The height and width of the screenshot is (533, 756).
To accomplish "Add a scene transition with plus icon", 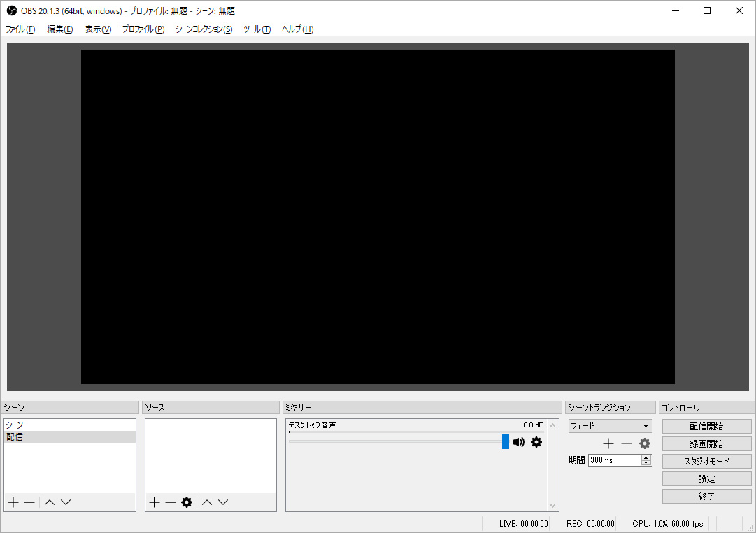I will click(608, 443).
